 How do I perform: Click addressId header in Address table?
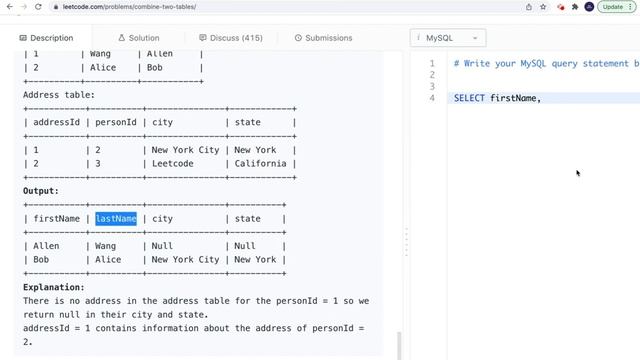[57, 122]
